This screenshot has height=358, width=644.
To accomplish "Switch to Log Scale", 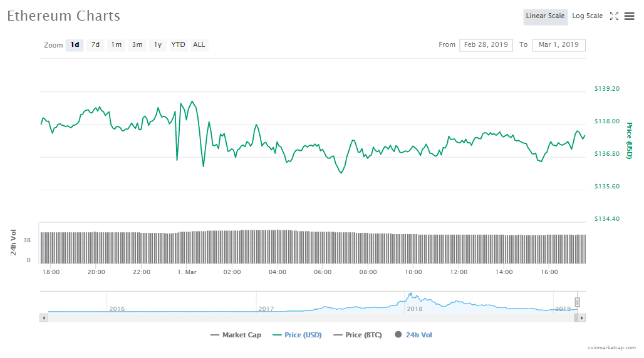I will click(587, 16).
